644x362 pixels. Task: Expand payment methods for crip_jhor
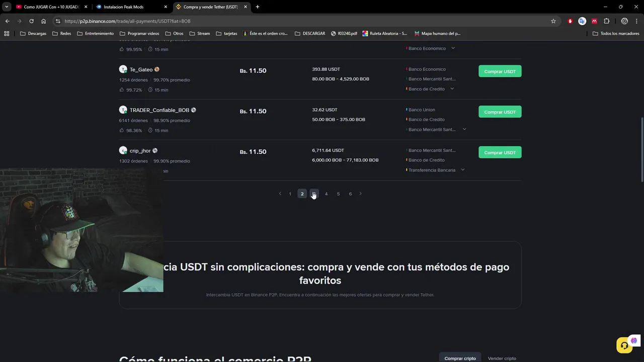[463, 170]
